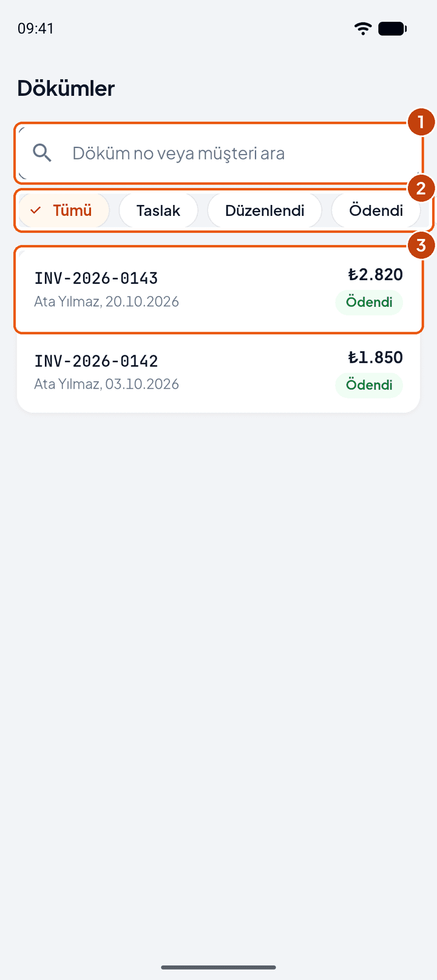437x980 pixels.
Task: Open invoice INV-2026-0143
Action: 218,289
